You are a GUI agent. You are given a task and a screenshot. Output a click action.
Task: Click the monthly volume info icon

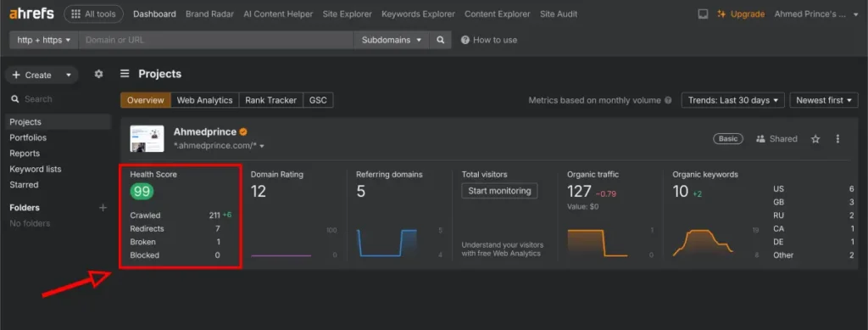point(668,100)
